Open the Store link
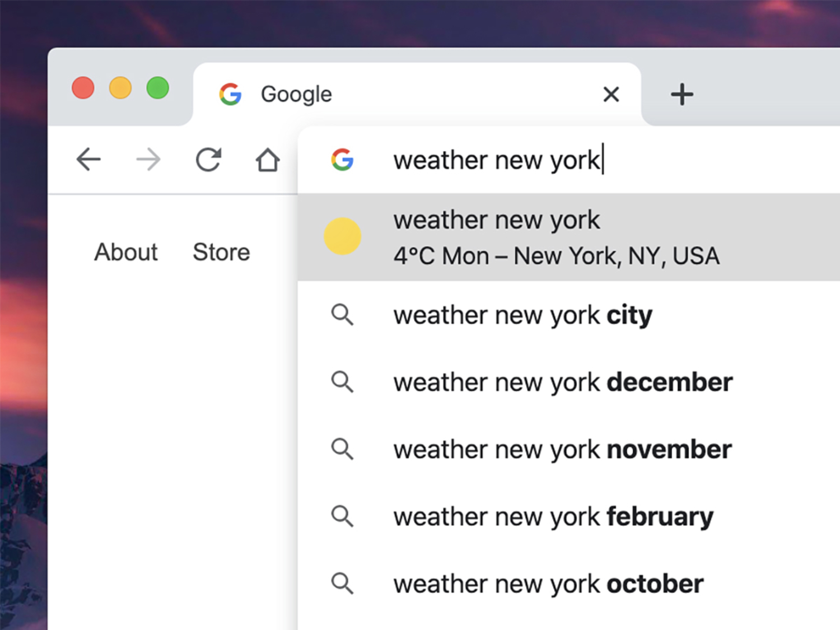 (221, 252)
